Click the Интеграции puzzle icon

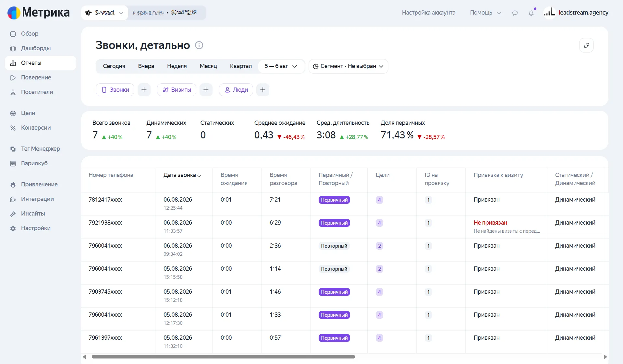pos(13,199)
